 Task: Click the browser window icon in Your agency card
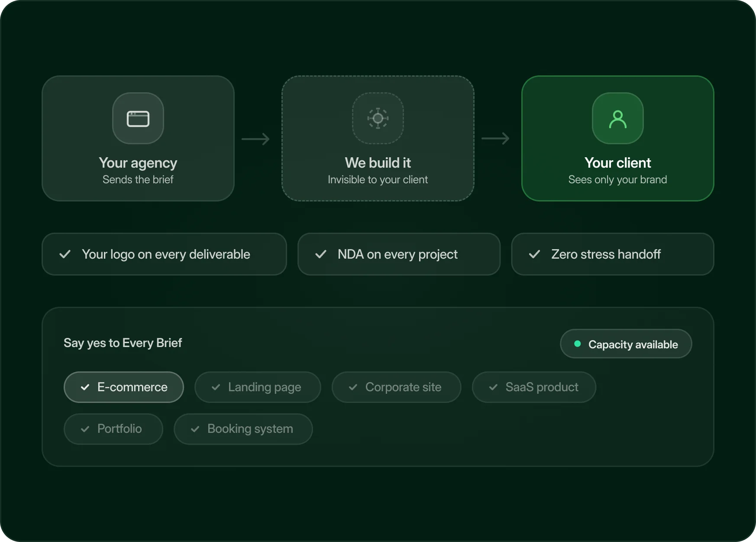pos(138,119)
